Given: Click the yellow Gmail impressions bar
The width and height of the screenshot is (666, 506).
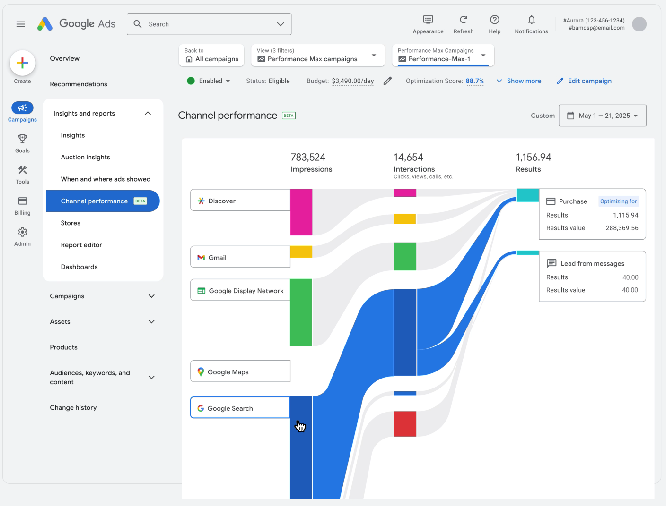Looking at the screenshot, I should click(x=301, y=252).
